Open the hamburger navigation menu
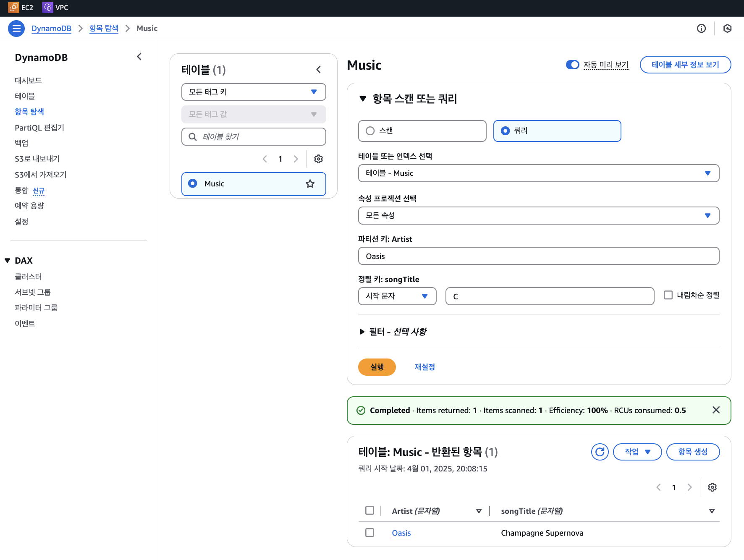 (16, 29)
